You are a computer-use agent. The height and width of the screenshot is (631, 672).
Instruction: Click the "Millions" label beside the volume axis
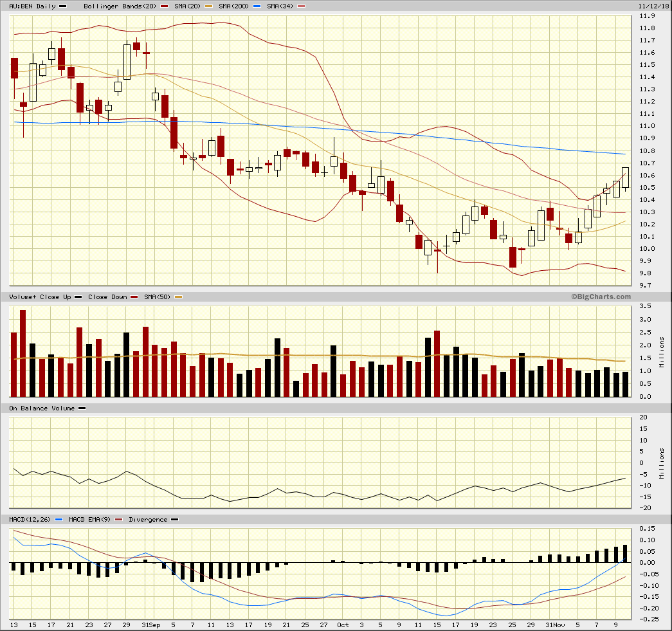[x=662, y=352]
